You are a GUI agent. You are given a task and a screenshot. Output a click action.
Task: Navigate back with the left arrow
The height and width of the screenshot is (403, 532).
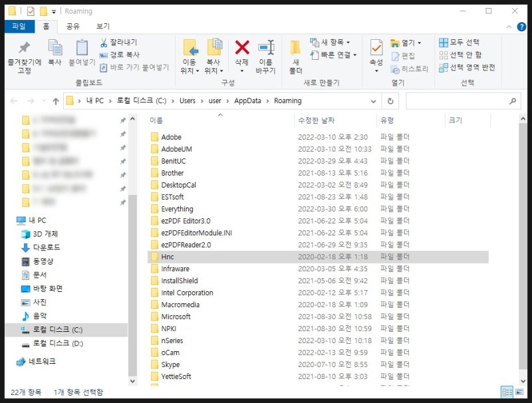pos(15,101)
